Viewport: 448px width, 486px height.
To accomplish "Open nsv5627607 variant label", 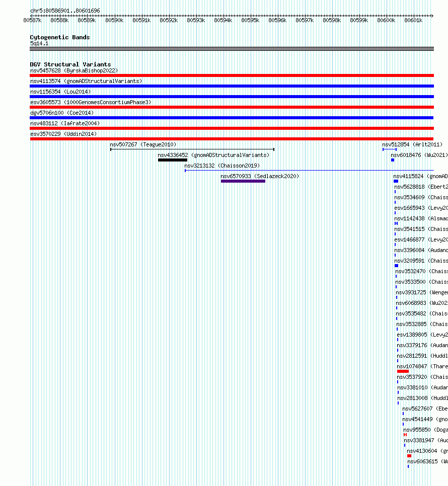I will (x=425, y=408).
